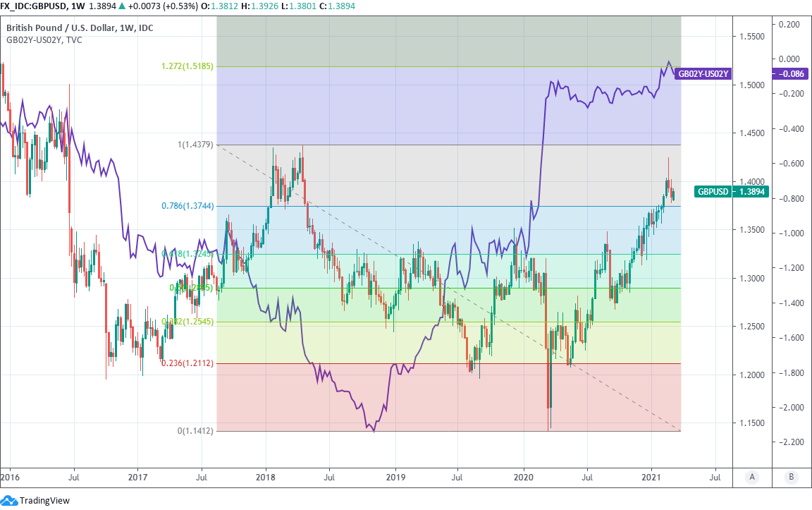
Task: Click the 2020 label on time axis
Action: pos(524,477)
